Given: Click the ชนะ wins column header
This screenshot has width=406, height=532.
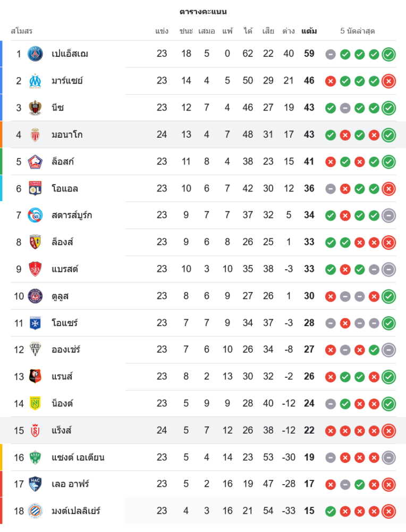Looking at the screenshot, I should [x=186, y=31].
